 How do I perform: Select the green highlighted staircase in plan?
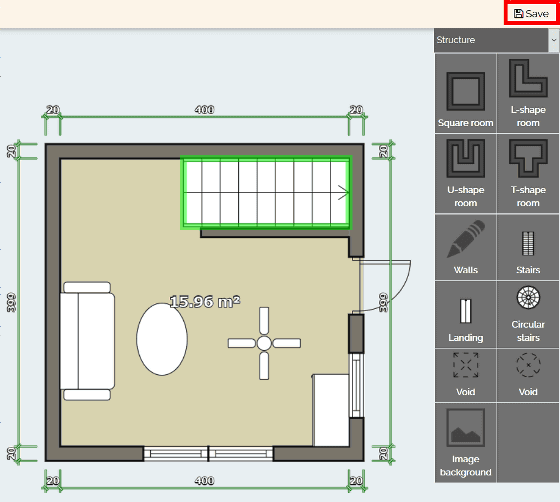(266, 192)
